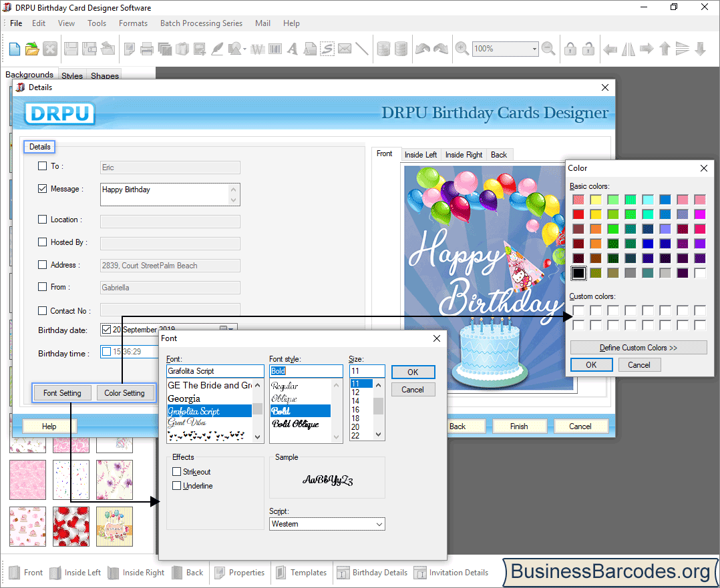Screen dimensions: 720x588
Task: Click font size list scroll down arrow
Action: point(378,434)
